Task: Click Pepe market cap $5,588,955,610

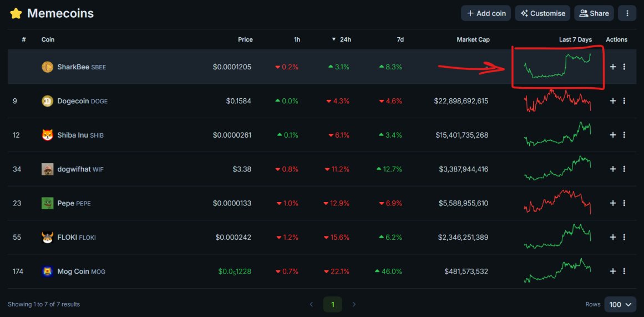Action: (464, 203)
